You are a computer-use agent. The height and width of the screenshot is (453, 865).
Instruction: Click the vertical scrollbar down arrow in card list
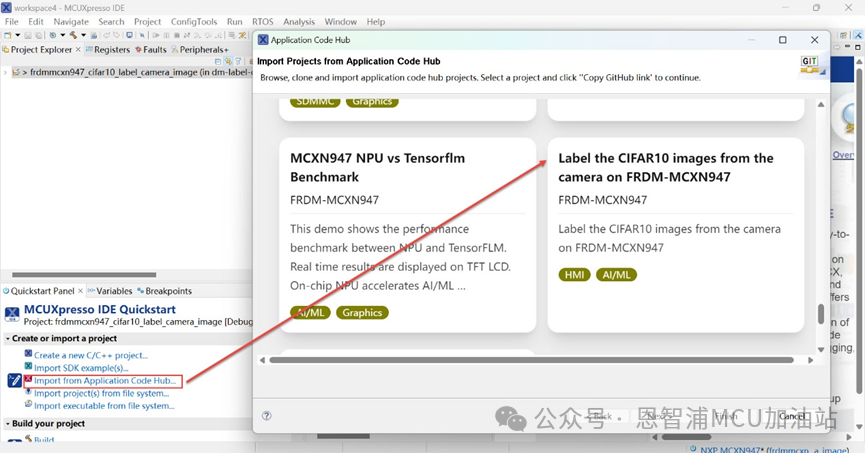pyautogui.click(x=821, y=349)
